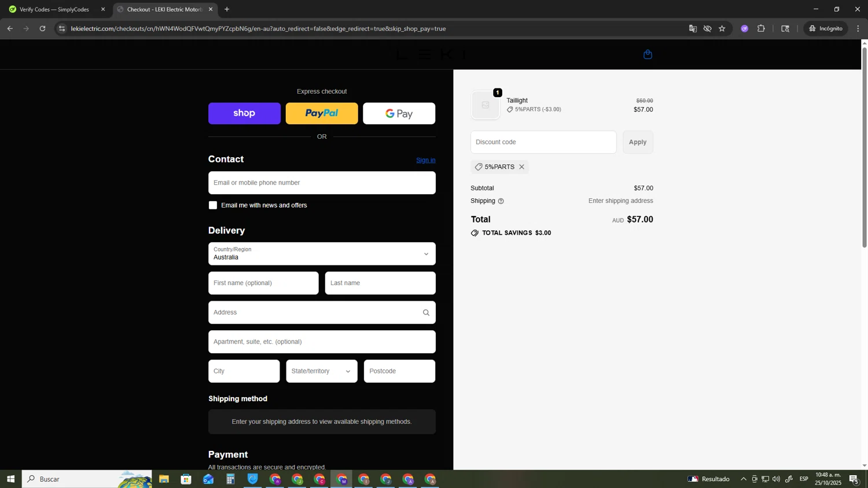Open Microsoft Store from taskbar

pos(186,479)
